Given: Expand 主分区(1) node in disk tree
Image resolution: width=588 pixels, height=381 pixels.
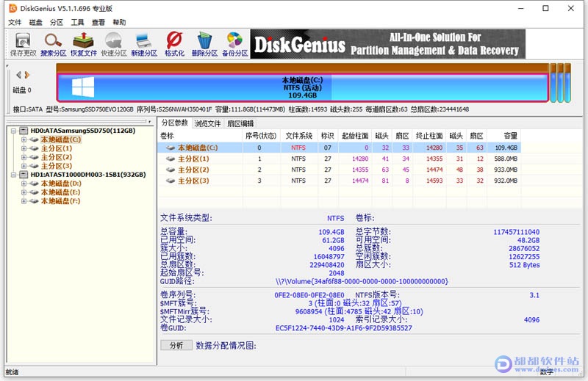Looking at the screenshot, I should (x=24, y=148).
